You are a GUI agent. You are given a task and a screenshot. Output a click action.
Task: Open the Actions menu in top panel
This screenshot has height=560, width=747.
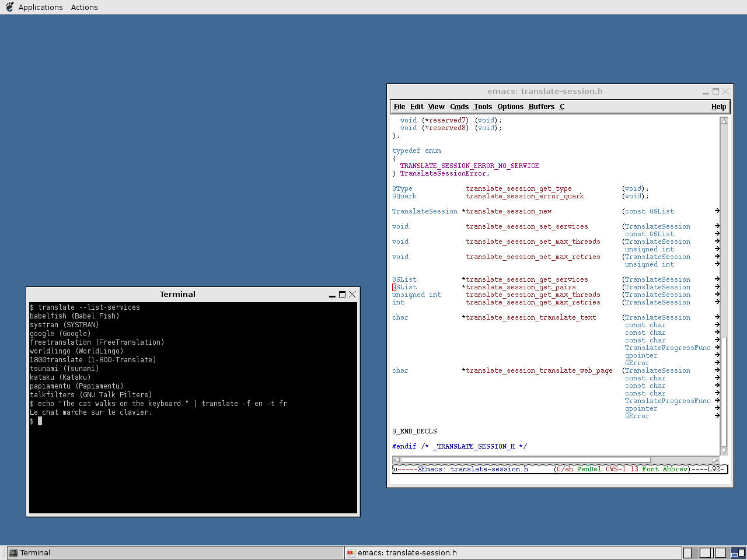(84, 7)
